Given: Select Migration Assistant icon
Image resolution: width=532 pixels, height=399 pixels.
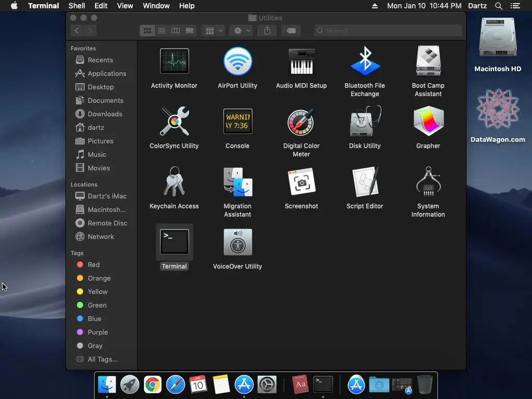Looking at the screenshot, I should click(237, 181).
